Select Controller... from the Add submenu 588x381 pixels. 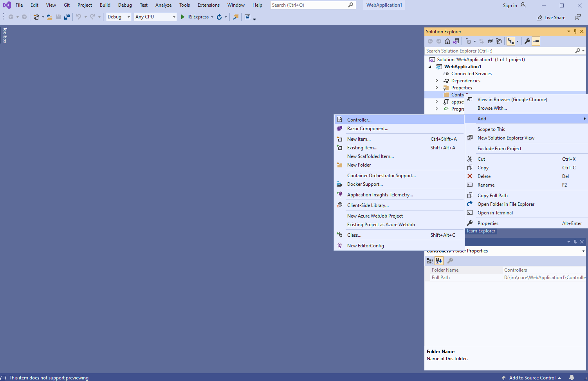[x=399, y=120]
